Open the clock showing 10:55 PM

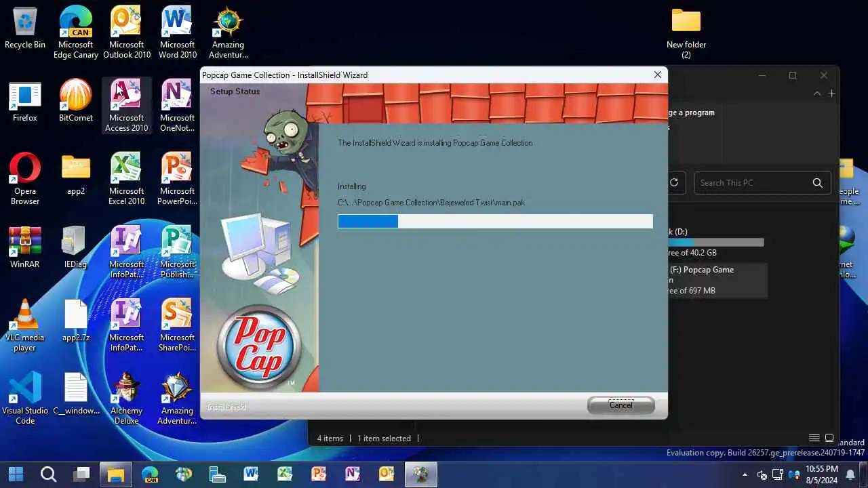[x=822, y=474]
